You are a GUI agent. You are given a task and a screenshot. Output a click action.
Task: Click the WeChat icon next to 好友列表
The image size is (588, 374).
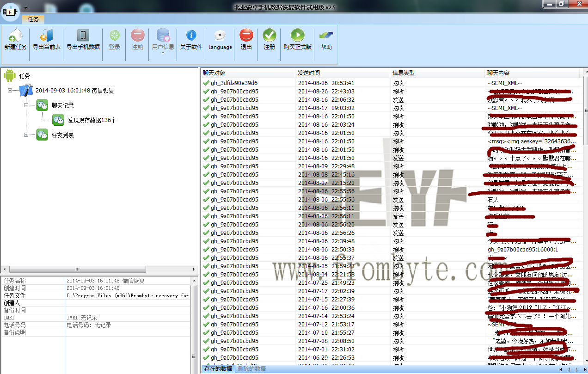(x=42, y=135)
